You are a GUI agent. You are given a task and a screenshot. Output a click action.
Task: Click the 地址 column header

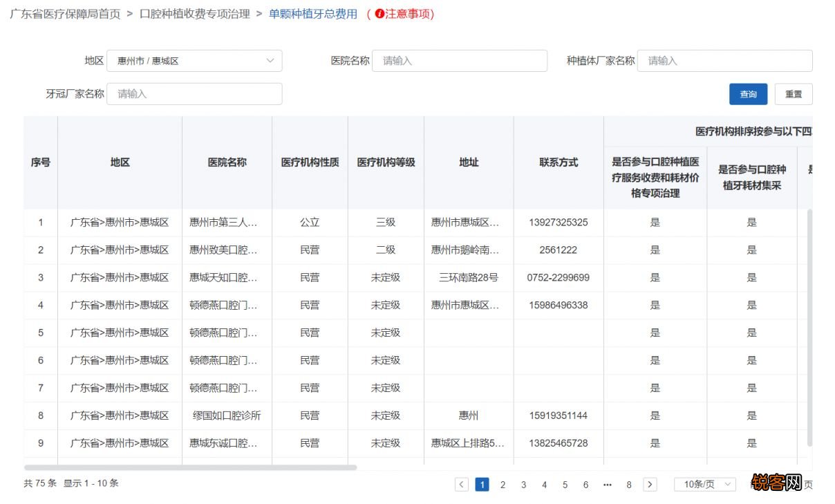[469, 162]
